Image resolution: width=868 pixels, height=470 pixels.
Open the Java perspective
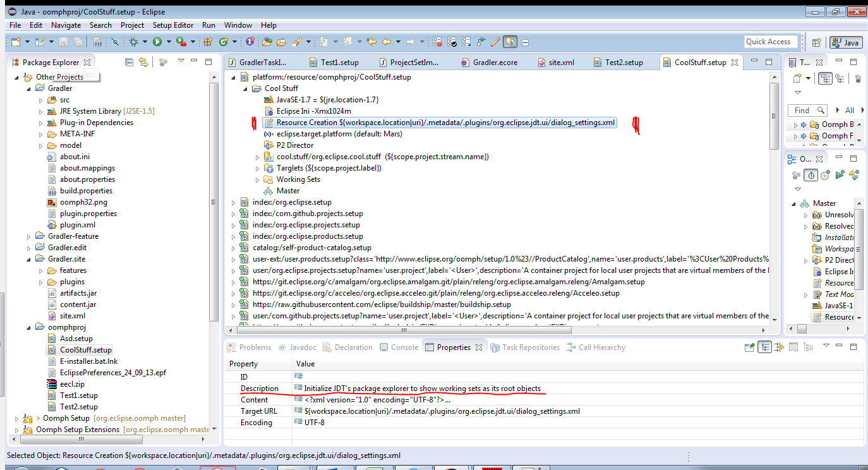(x=846, y=42)
